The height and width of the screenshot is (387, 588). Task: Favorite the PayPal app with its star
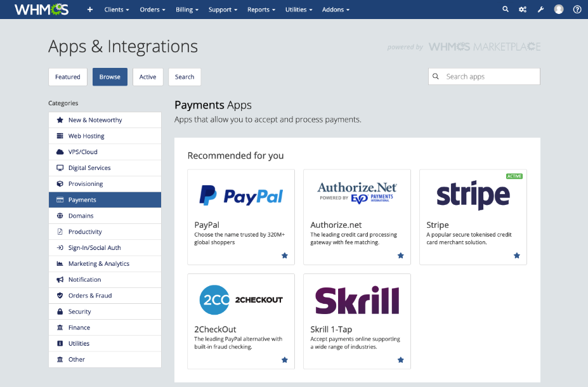coord(285,256)
